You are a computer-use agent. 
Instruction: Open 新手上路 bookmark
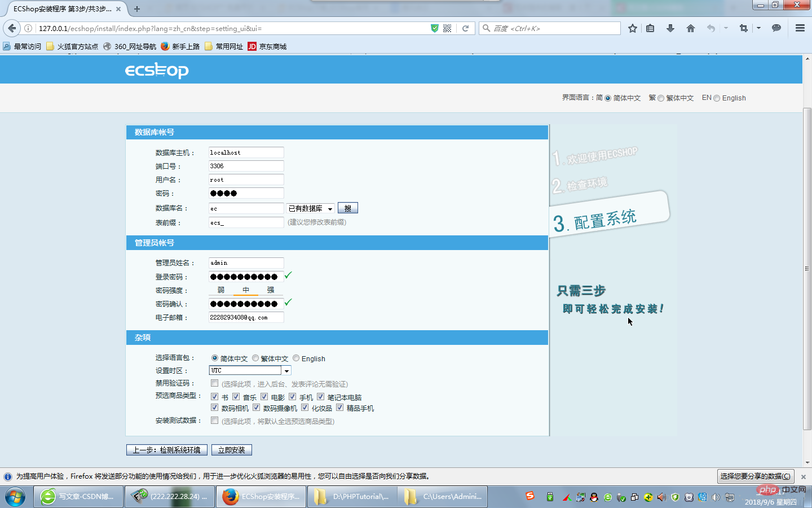point(180,46)
